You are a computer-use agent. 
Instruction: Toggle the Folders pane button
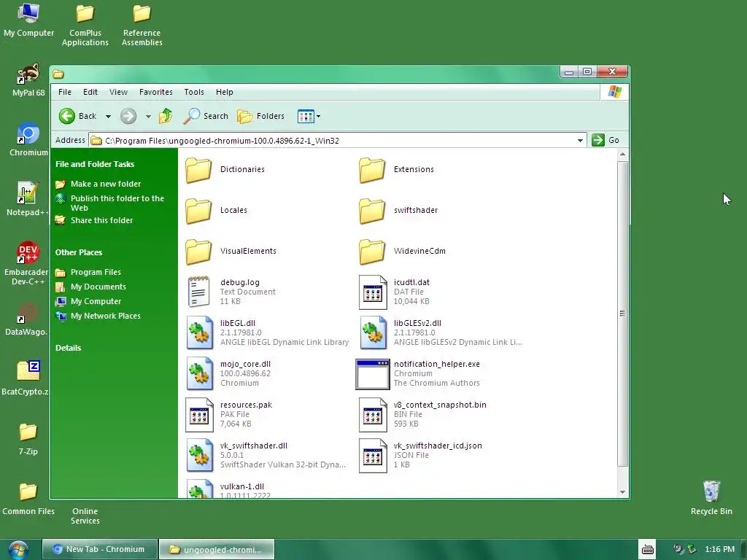click(x=260, y=116)
